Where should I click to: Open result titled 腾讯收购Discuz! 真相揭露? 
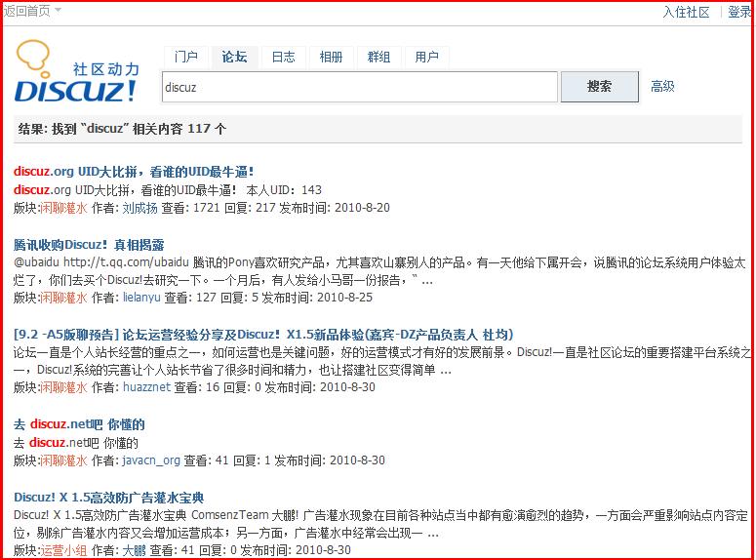click(x=89, y=245)
